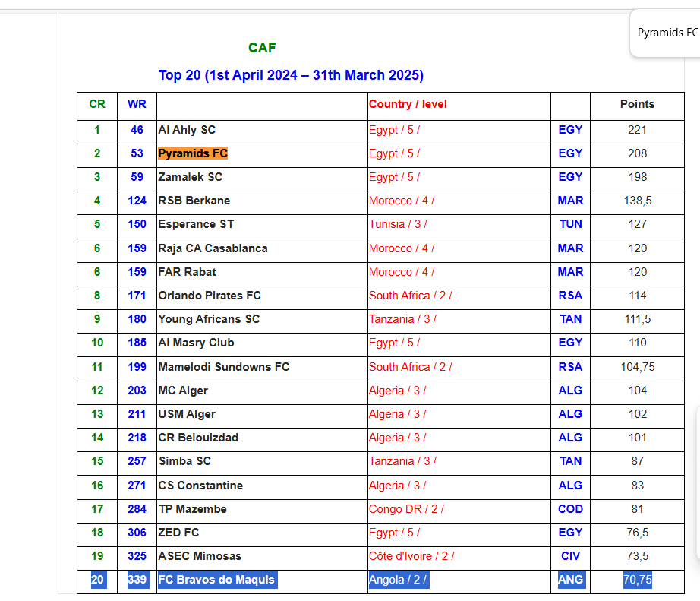
Task: Click the 208 points value
Action: pyautogui.click(x=637, y=153)
